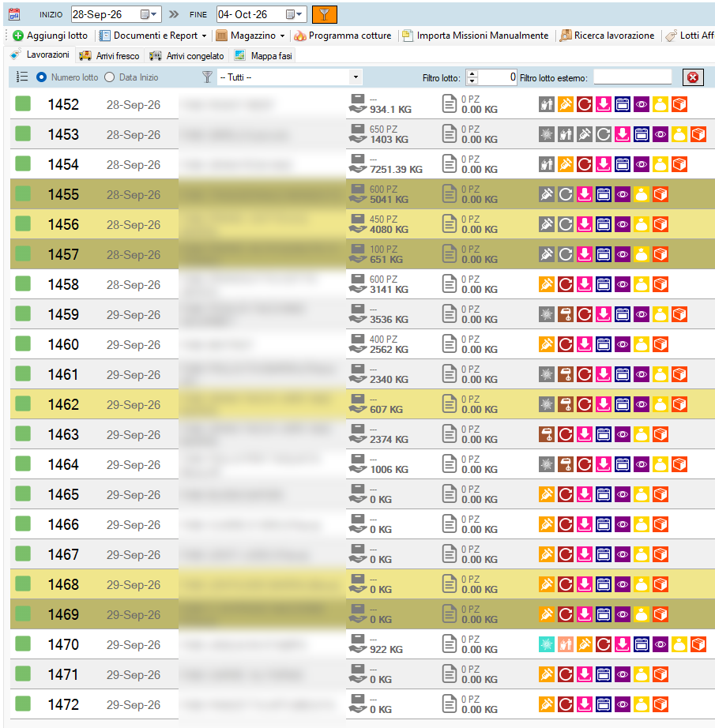Switch to the Lavorazioni tab
This screenshot has height=728, width=715.
pyautogui.click(x=40, y=54)
